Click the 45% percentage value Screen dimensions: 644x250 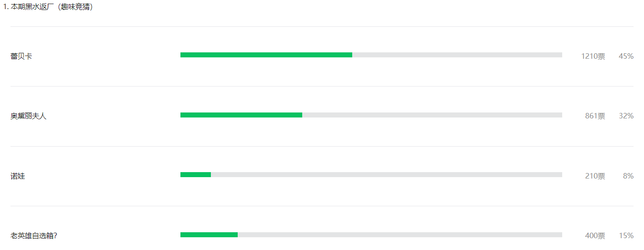626,56
